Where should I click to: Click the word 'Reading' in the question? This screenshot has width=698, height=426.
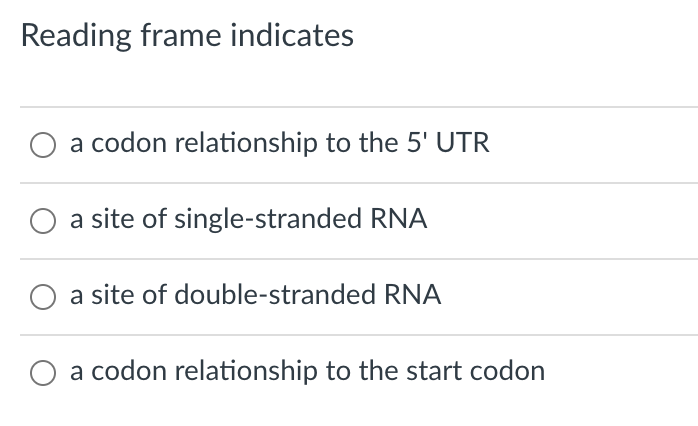coord(76,37)
